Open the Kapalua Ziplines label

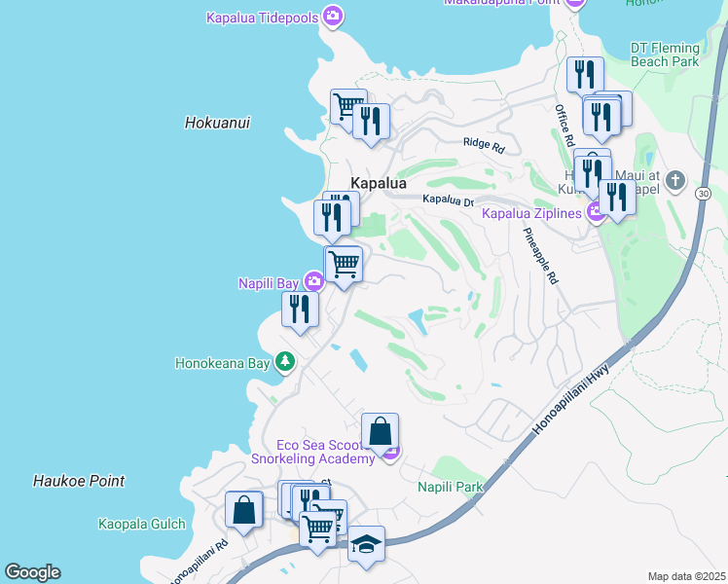click(x=531, y=213)
